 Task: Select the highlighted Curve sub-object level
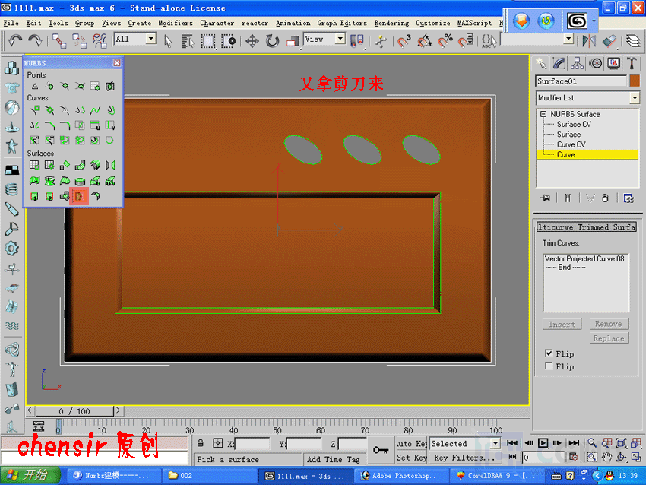[587, 155]
